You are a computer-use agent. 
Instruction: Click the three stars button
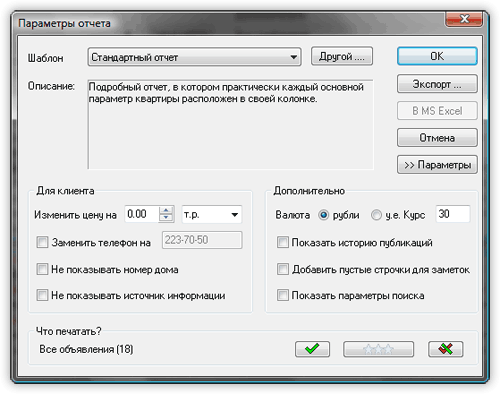point(378,349)
